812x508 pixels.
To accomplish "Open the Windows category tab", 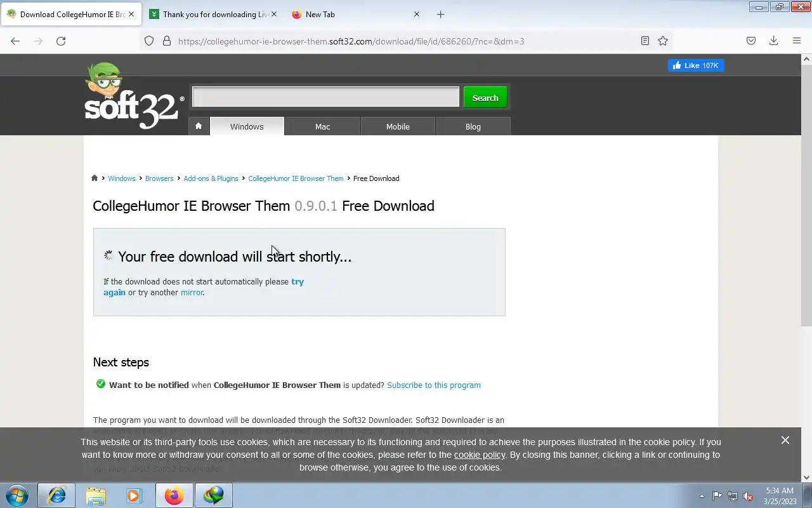I will tap(247, 126).
